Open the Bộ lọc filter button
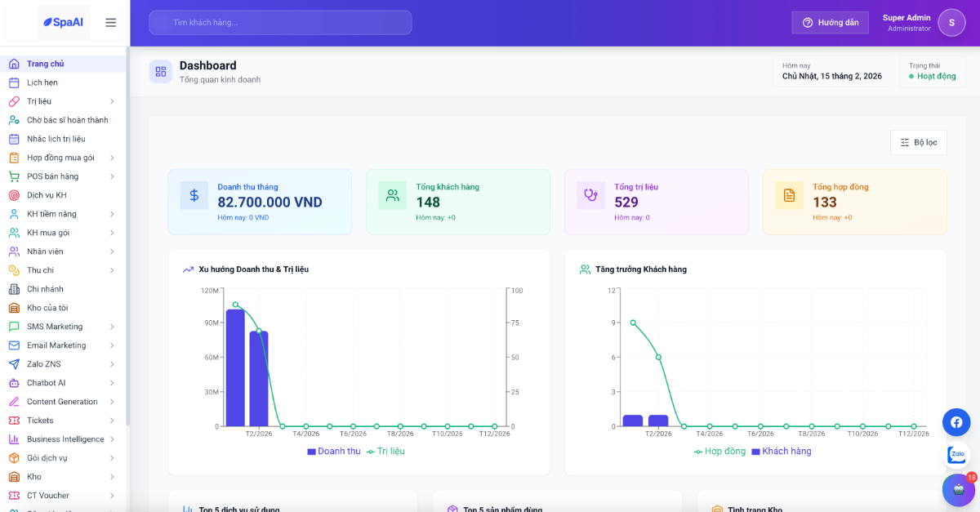The height and width of the screenshot is (512, 980). click(919, 142)
